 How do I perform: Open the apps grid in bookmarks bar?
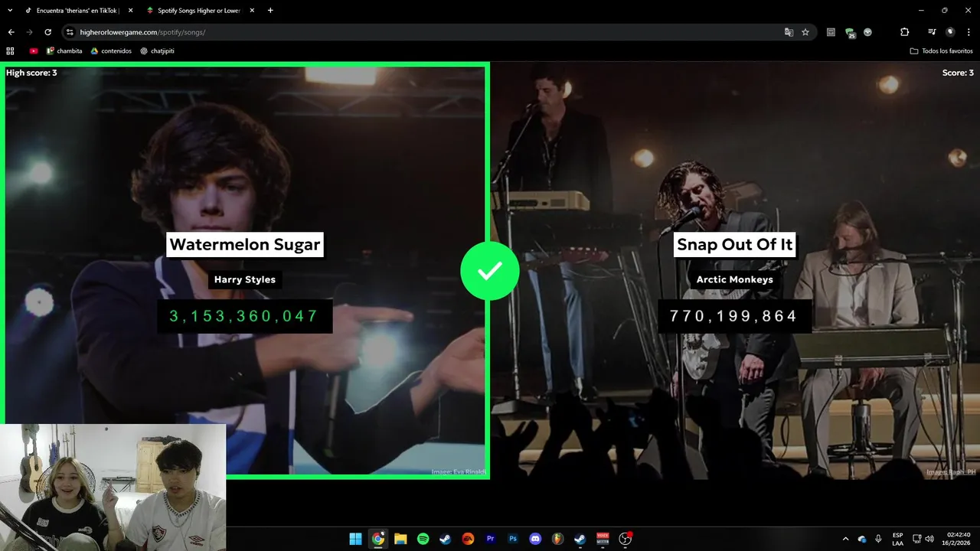10,51
